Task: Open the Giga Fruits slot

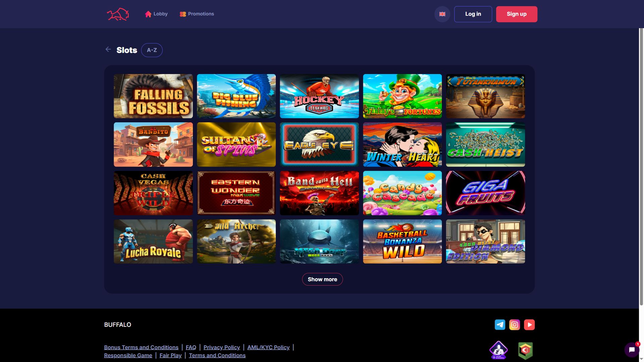Action: click(x=485, y=193)
